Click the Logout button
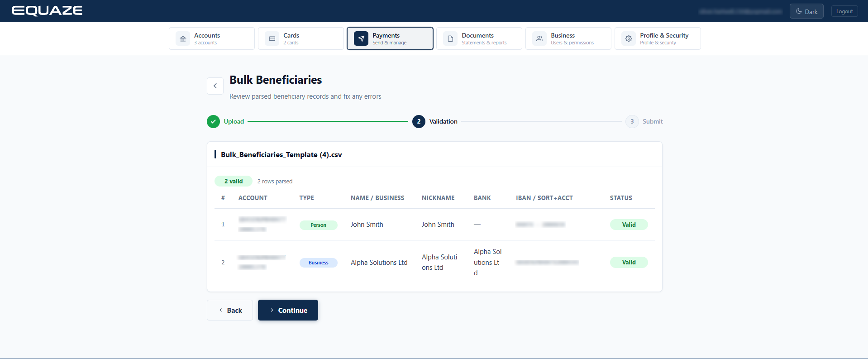 [844, 11]
